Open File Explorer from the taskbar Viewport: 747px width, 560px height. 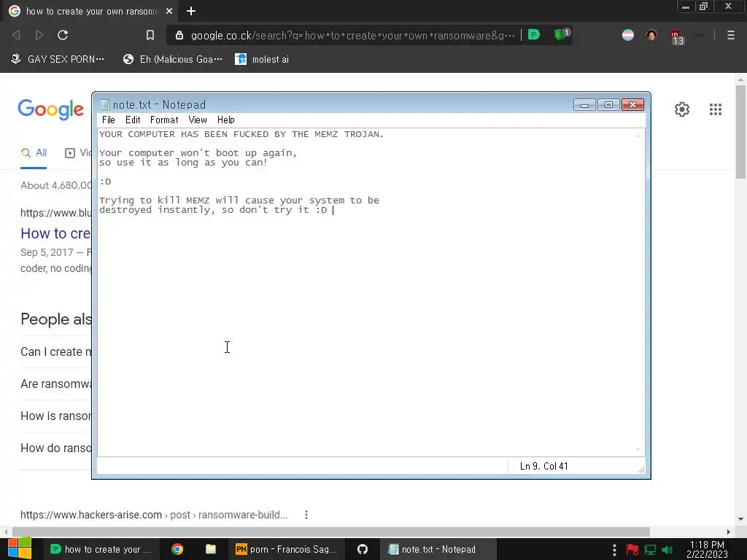click(211, 549)
